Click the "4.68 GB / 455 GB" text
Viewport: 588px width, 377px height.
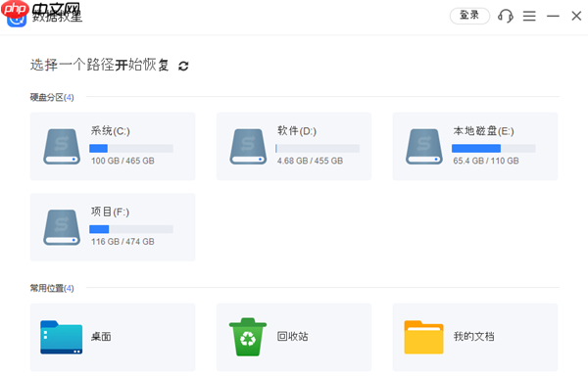[x=310, y=161]
